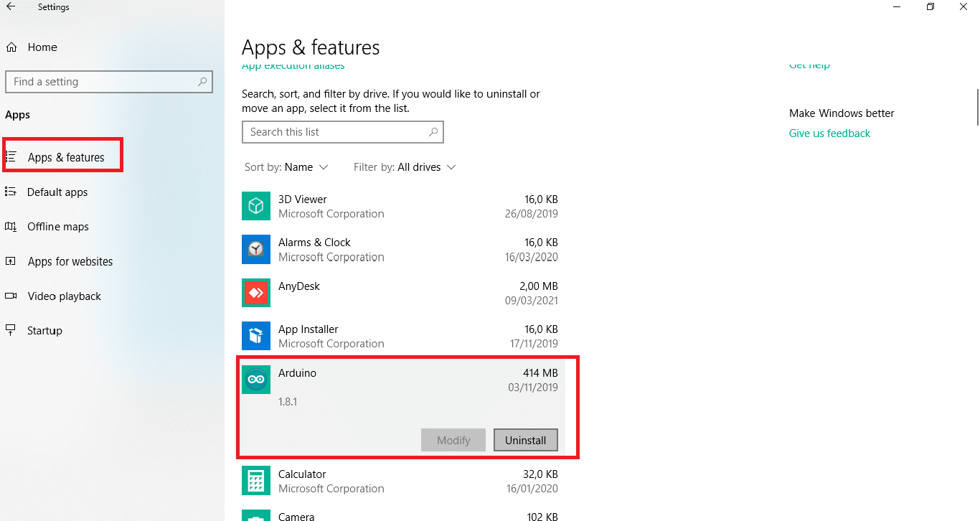
Task: Click the magnifier in Search this list box
Action: [x=433, y=132]
